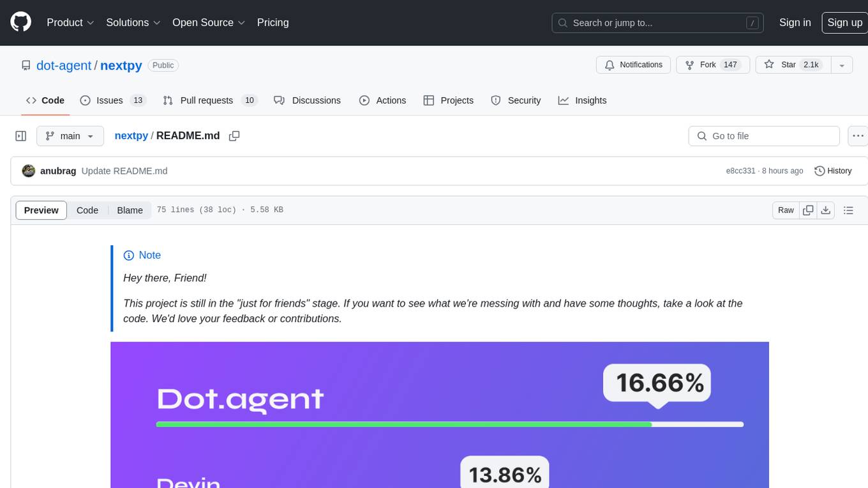This screenshot has width=868, height=488.
Task: Click the Notifications bell button
Action: coord(634,65)
